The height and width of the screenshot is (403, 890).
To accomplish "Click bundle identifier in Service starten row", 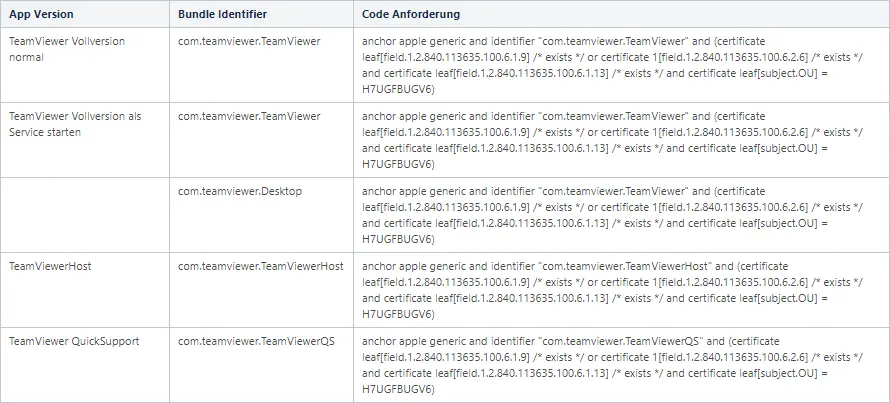I will (249, 116).
